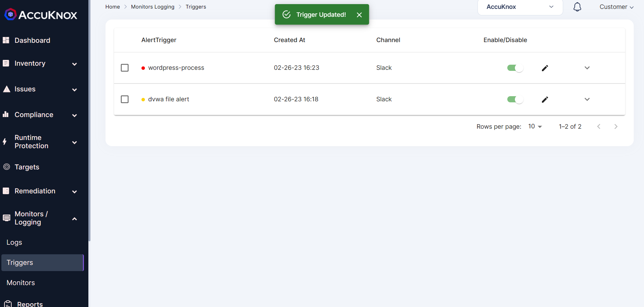Click red severity dot of wordpress-process
This screenshot has width=644, height=307.
pyautogui.click(x=143, y=68)
